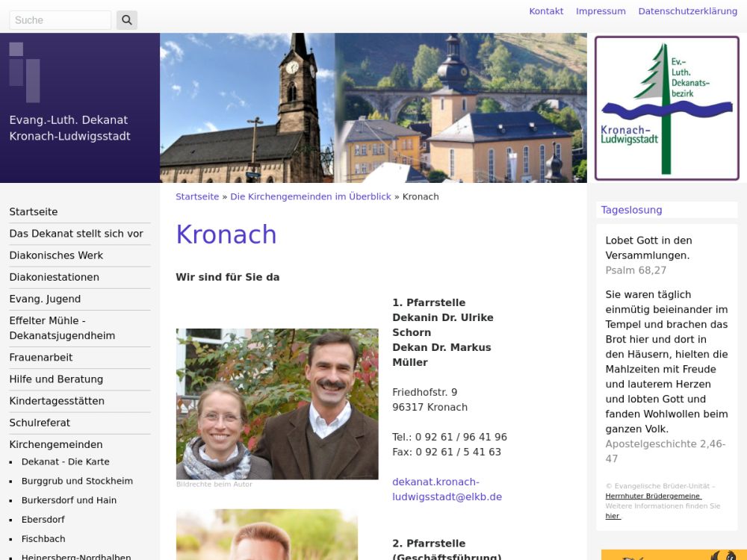Select 'Dekanat - Die Karte' submenu item
747x560 pixels.
click(65, 462)
